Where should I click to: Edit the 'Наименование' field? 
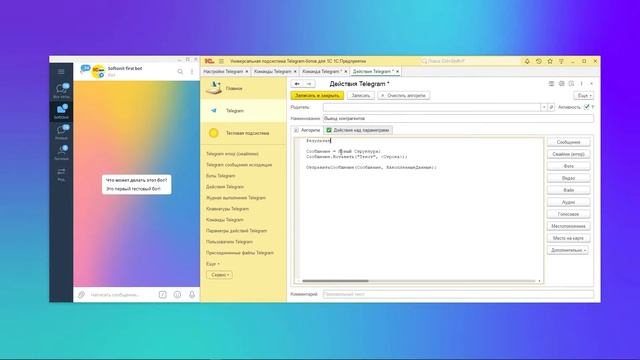click(458, 119)
